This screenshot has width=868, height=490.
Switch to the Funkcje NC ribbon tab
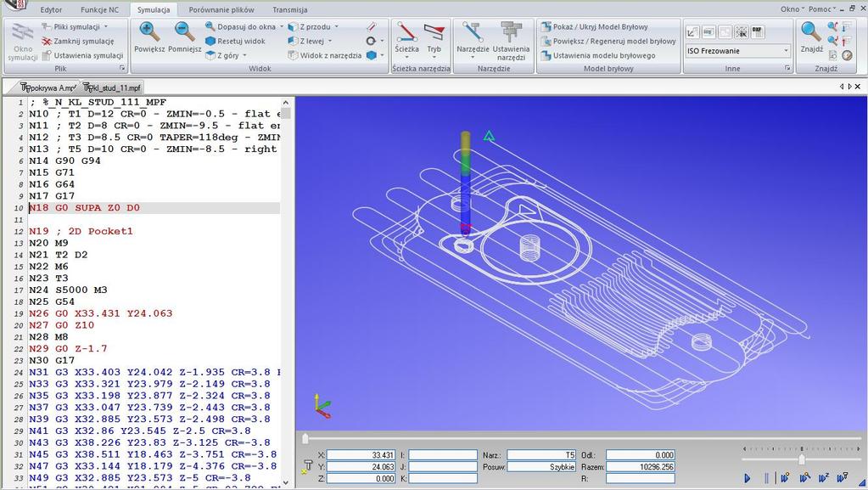tap(99, 10)
